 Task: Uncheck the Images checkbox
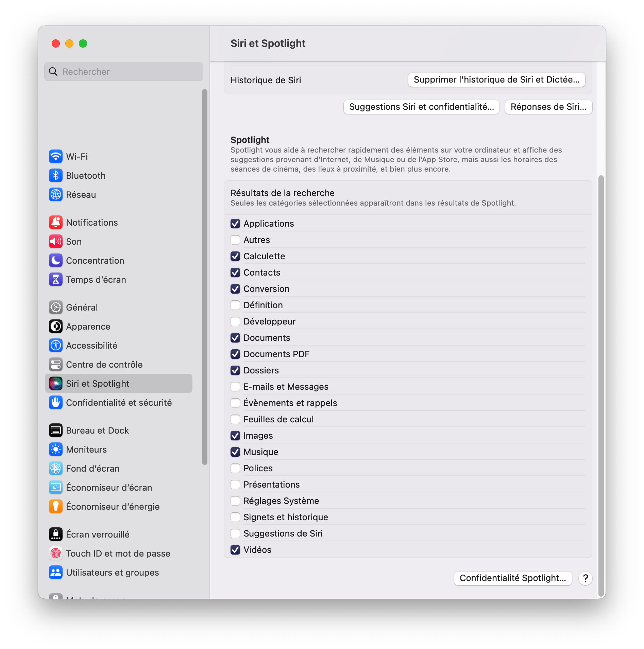point(235,436)
